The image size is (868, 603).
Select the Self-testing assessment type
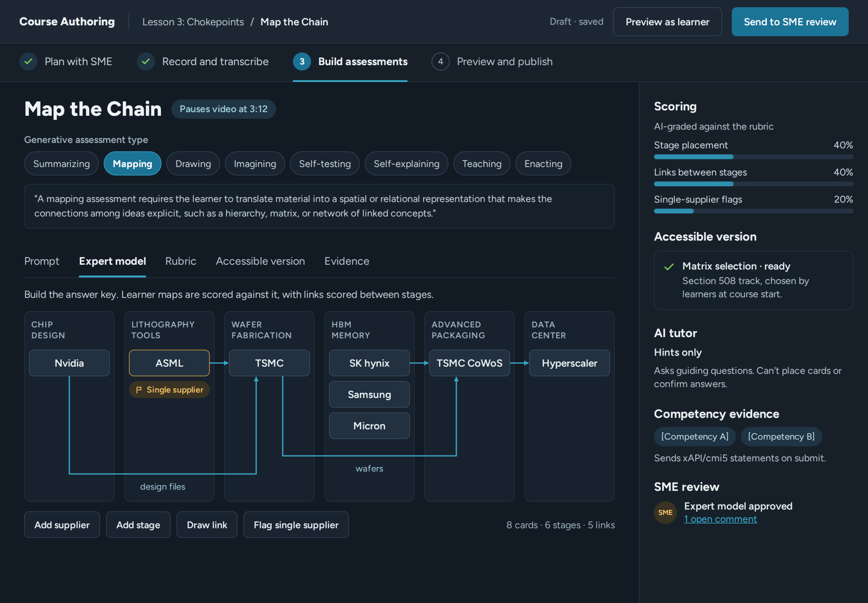[x=325, y=164]
